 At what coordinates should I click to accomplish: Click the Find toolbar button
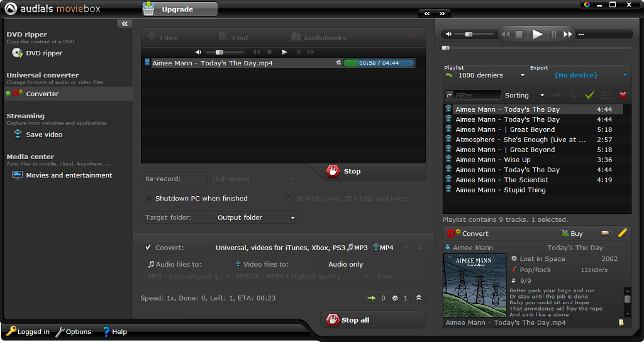click(x=233, y=38)
